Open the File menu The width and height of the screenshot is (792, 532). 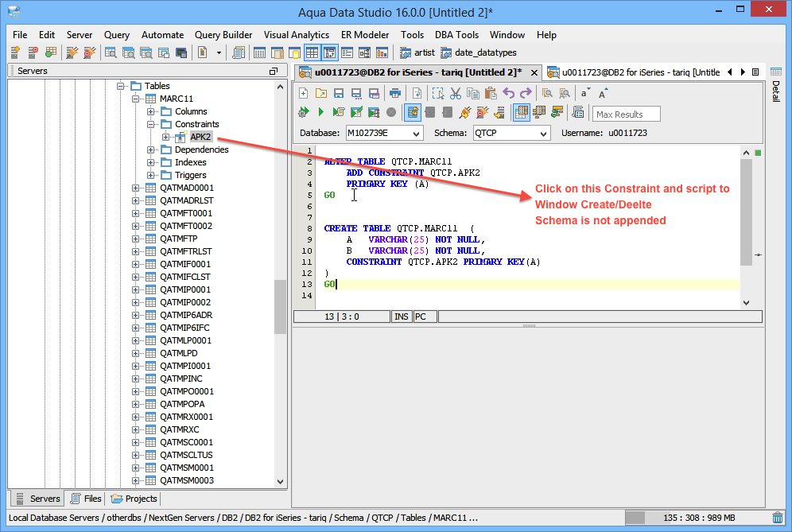point(20,35)
